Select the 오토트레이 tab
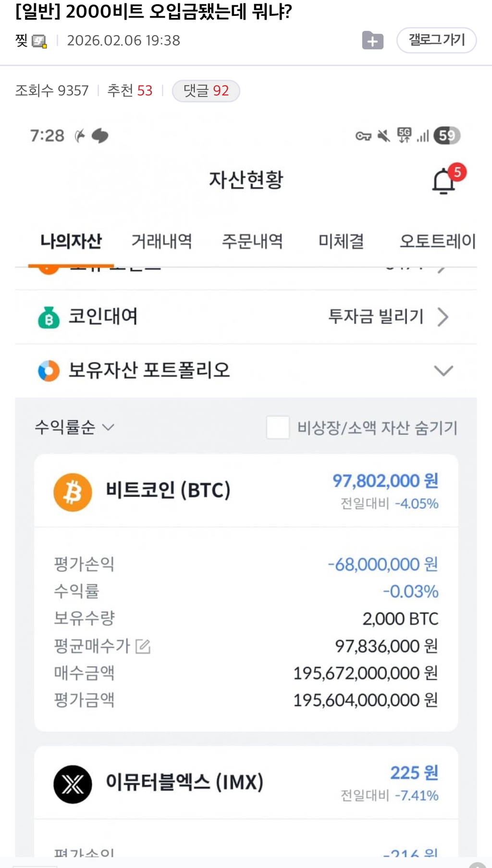This screenshot has height=868, width=492. pos(437,241)
